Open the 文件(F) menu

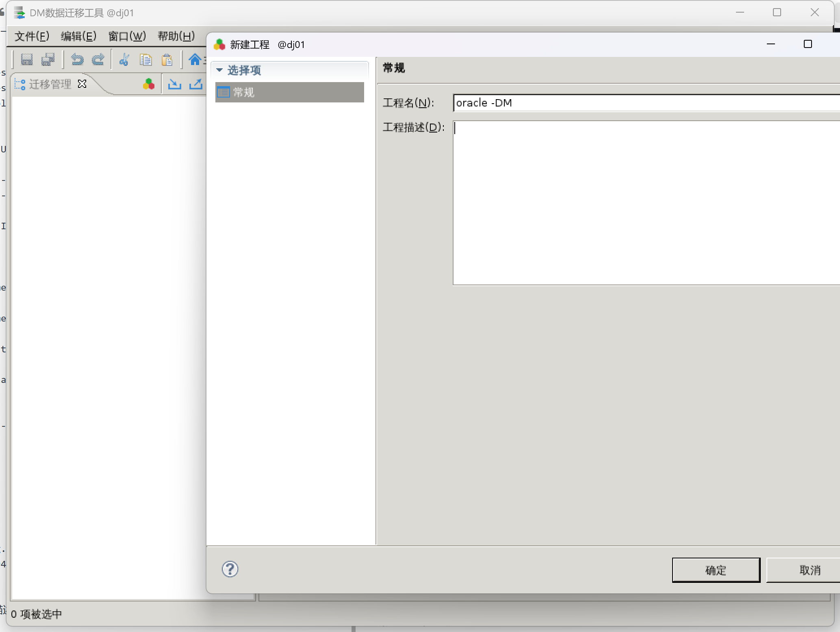click(32, 36)
